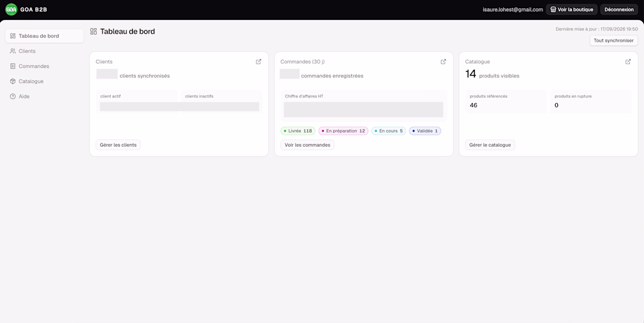Click Gérer le catalogue button
The height and width of the screenshot is (323, 644).
pyautogui.click(x=490, y=145)
